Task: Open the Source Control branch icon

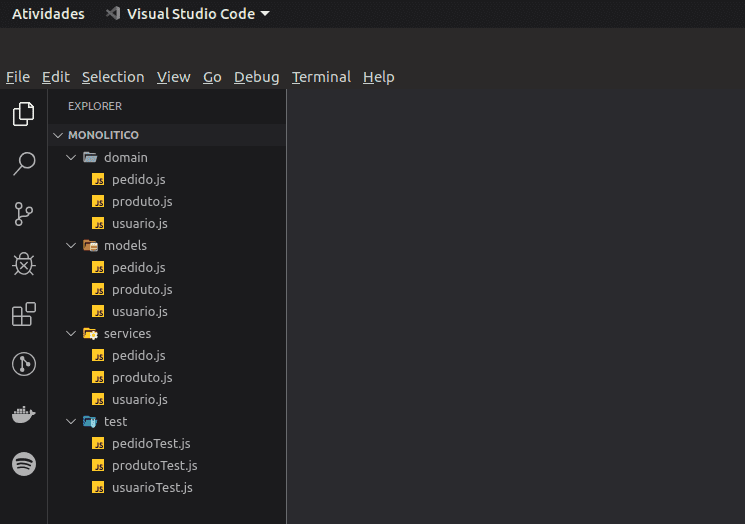Action: (x=24, y=214)
